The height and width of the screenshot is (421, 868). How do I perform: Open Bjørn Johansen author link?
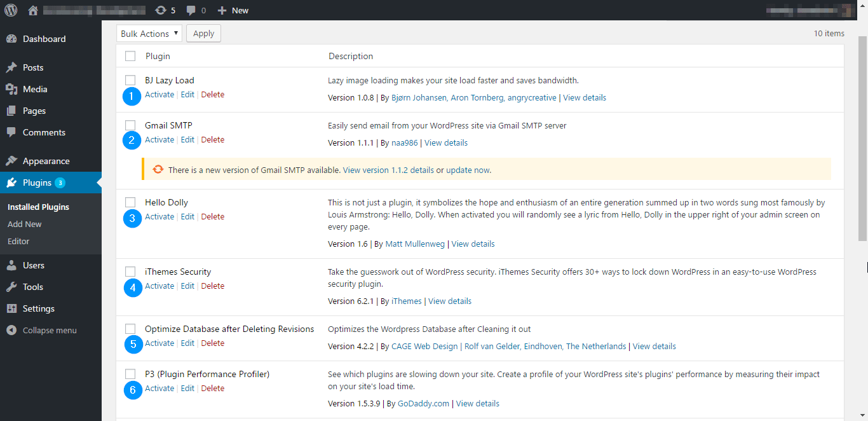click(420, 97)
